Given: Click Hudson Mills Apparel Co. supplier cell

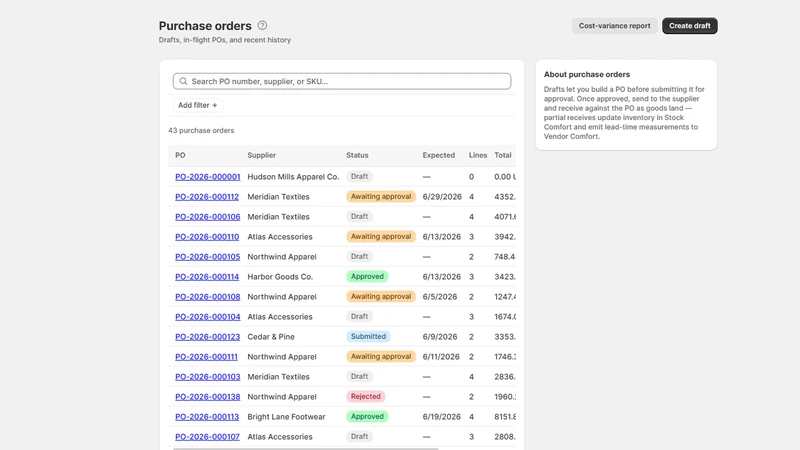Looking at the screenshot, I should 293,177.
